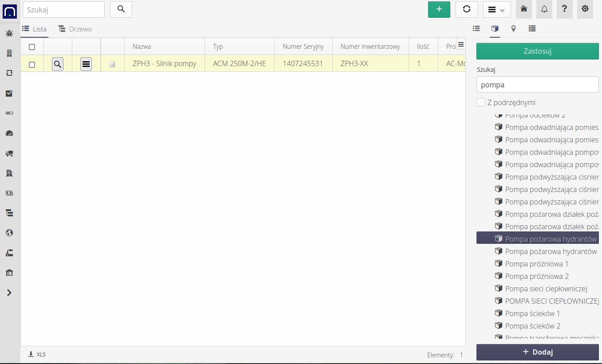Toggle the select-all checkbox in table header
The image size is (602, 364).
tap(32, 47)
